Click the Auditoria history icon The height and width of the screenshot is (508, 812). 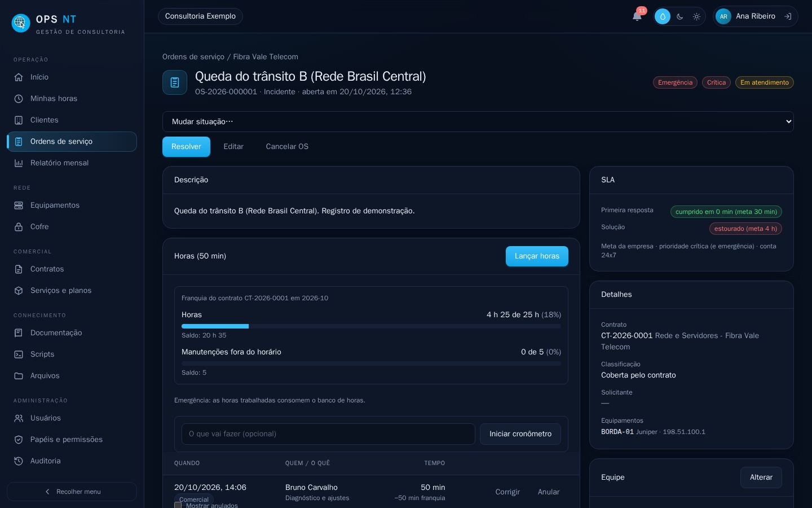19,461
